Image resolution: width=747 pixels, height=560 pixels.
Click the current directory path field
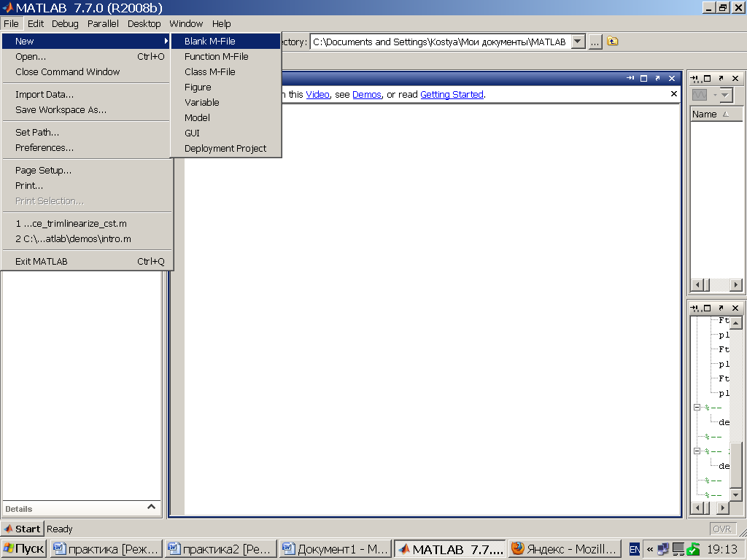point(441,42)
